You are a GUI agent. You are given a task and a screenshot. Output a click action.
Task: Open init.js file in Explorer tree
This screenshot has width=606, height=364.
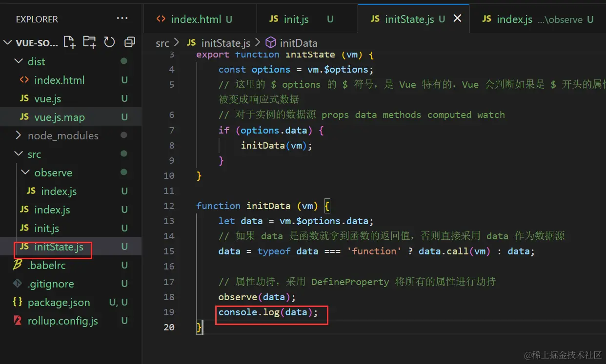click(47, 228)
